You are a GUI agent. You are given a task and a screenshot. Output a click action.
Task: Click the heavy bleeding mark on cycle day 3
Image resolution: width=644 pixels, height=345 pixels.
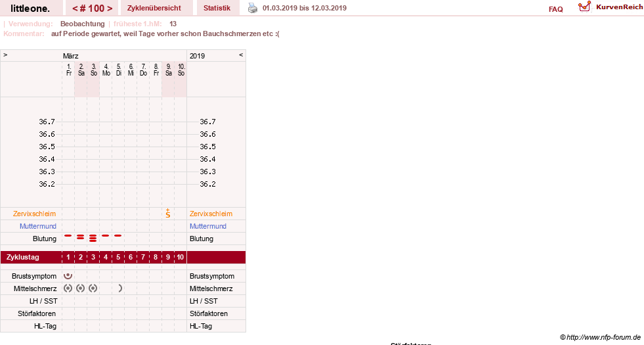point(93,238)
